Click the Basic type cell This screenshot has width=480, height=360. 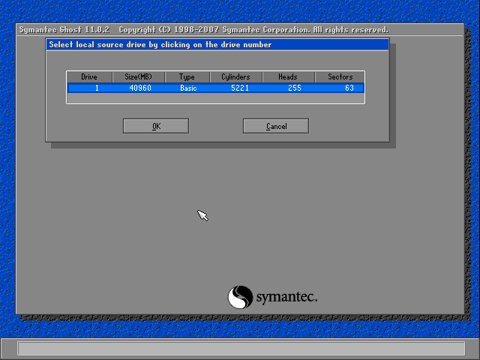click(x=188, y=88)
